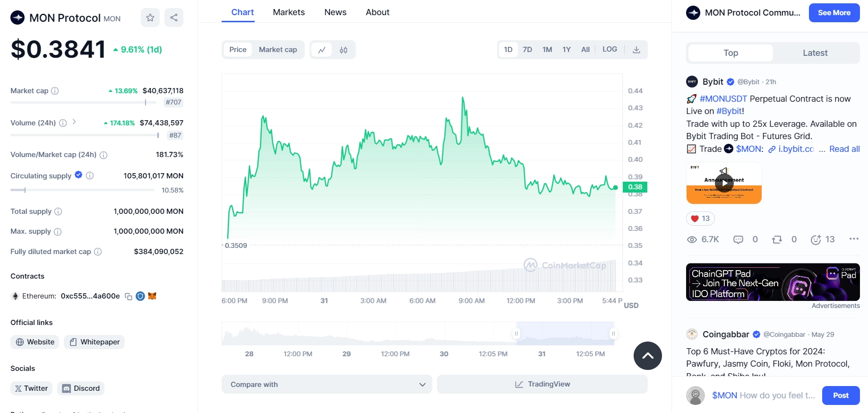This screenshot has width=868, height=413.
Task: Click the Market cap info icon
Action: [55, 91]
